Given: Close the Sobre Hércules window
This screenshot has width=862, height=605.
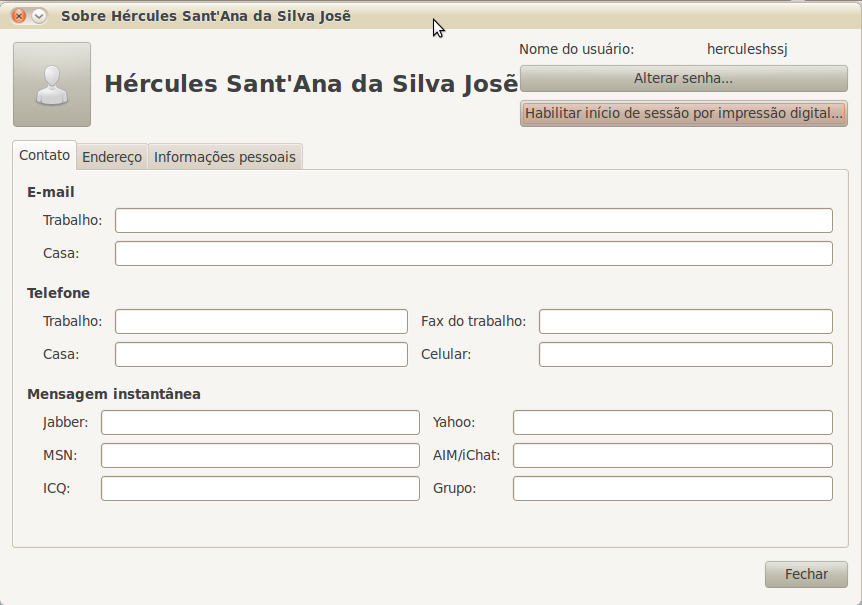Looking at the screenshot, I should click(x=19, y=16).
